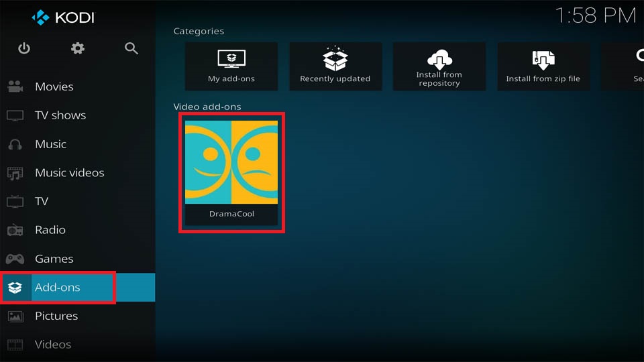644x362 pixels.
Task: Click the Video add-ons heading
Action: [207, 107]
